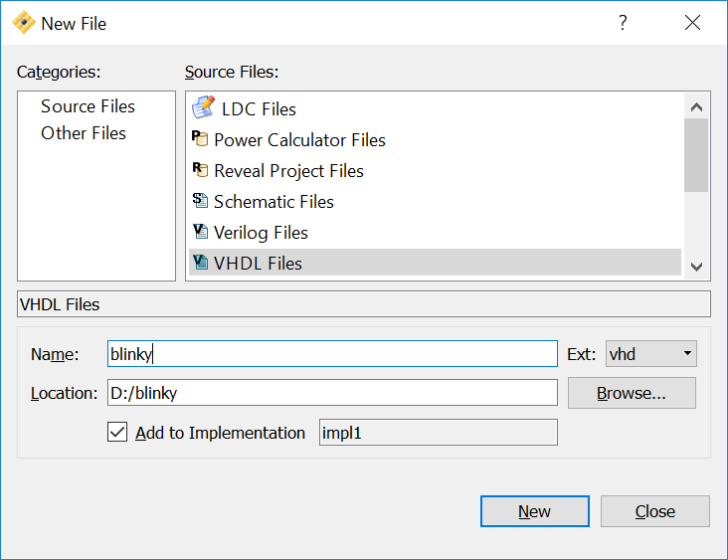Click the New File dialog title icon
Viewport: 728px width, 560px height.
(x=23, y=23)
